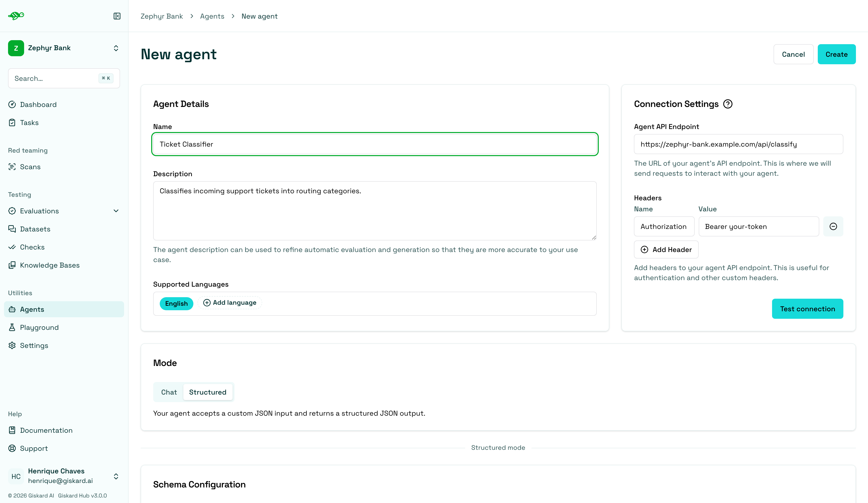Select the Structured mode option

click(x=208, y=392)
